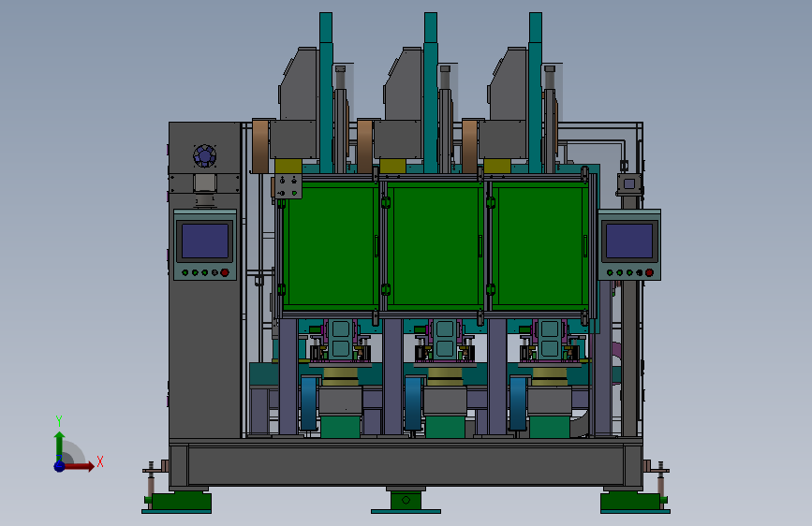
Task: Pick the cooling fan on the electrical cabinet
Action: click(x=204, y=155)
